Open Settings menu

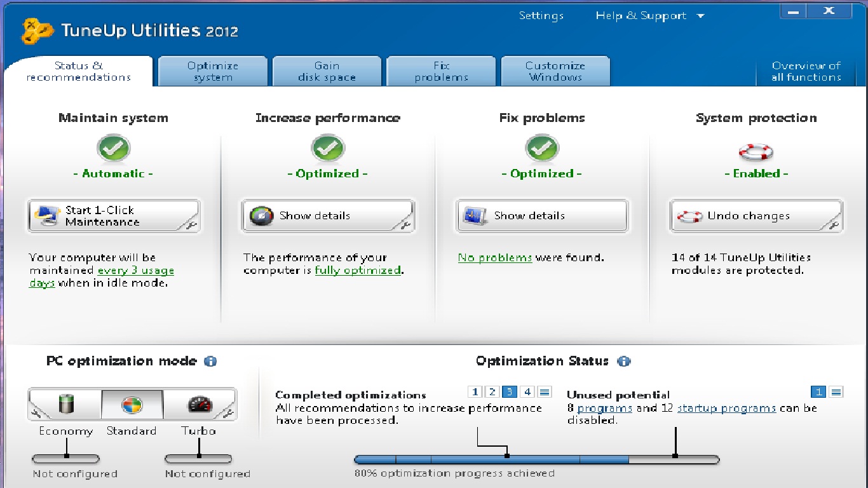[541, 16]
